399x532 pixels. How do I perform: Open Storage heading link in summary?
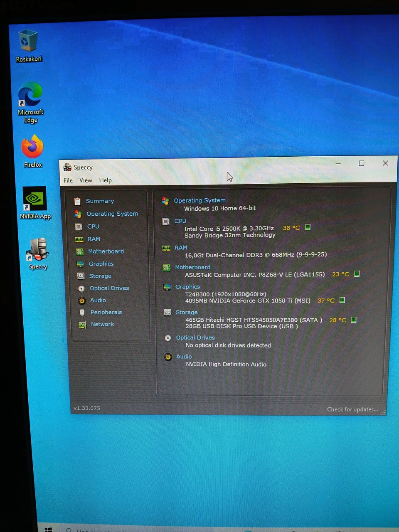(x=187, y=312)
